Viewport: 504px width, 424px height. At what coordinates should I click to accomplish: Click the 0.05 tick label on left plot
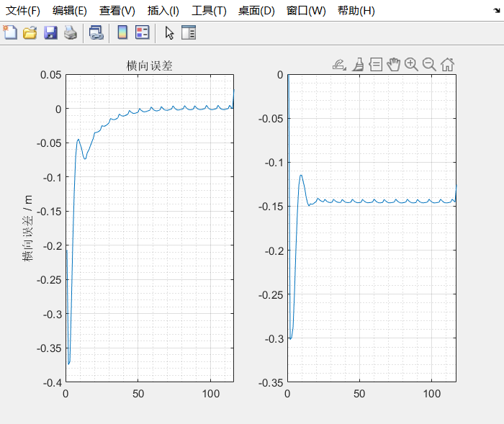pyautogui.click(x=51, y=75)
